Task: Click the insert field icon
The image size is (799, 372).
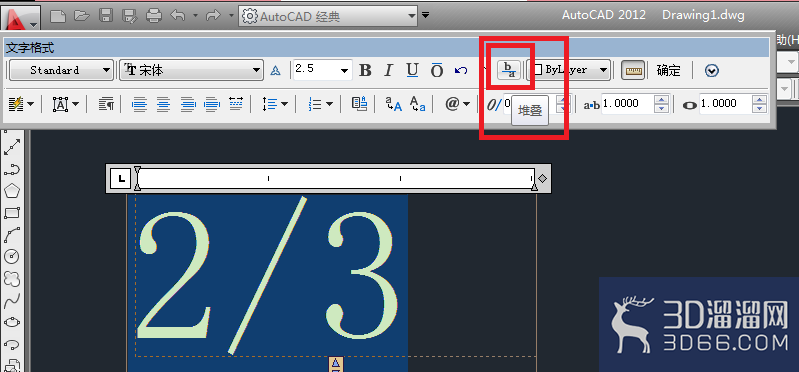Action: click(360, 104)
